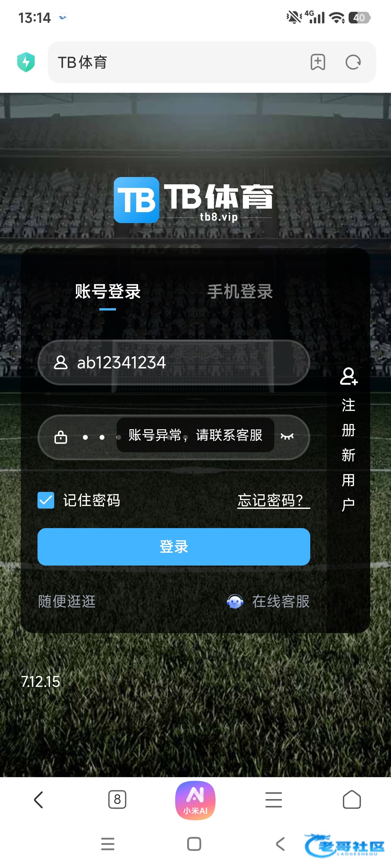Add the page to bookmarks

click(318, 62)
